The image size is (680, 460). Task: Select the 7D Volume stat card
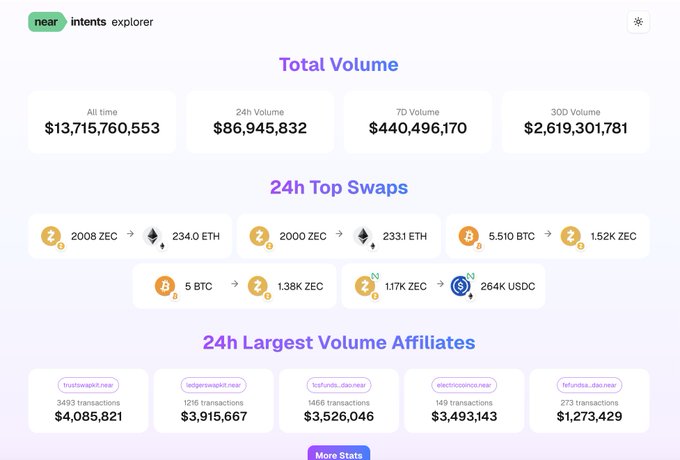(x=418, y=122)
